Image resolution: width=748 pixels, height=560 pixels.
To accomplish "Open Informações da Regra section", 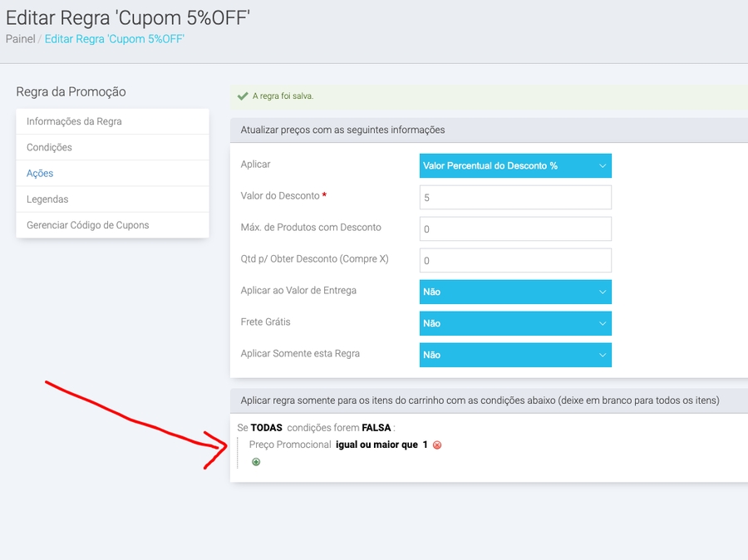I will 74,121.
